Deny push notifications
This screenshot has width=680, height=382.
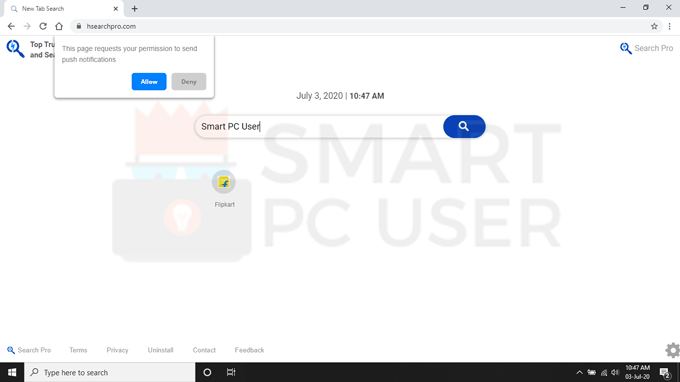(x=189, y=82)
